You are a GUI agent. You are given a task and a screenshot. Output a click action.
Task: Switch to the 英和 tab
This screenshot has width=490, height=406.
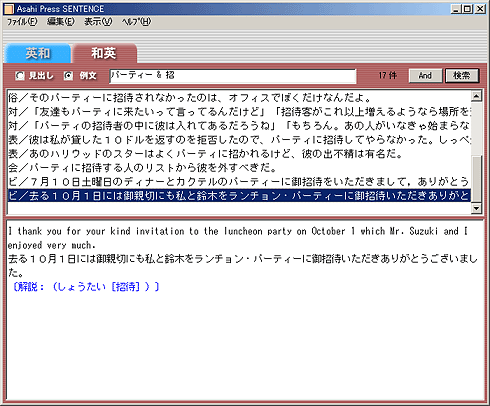[x=38, y=53]
